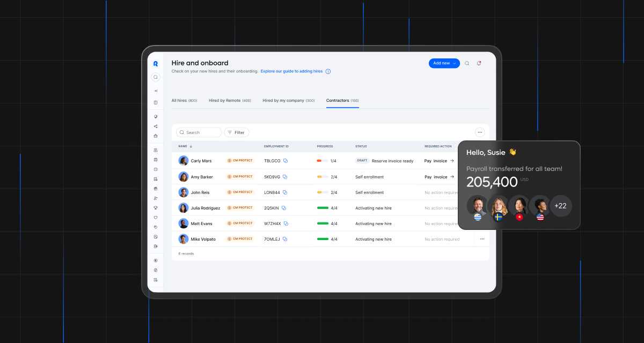Open Explore our guide to adding hires link

[x=291, y=71]
